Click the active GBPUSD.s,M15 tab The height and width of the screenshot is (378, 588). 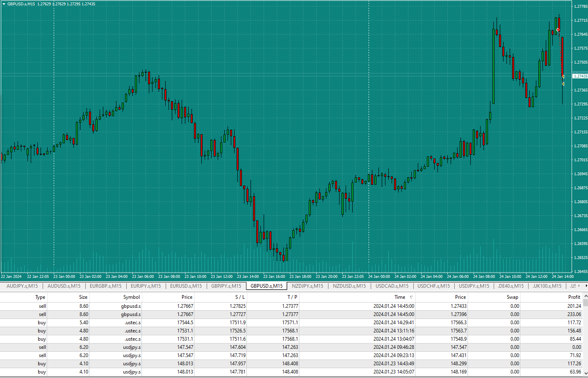tap(267, 286)
